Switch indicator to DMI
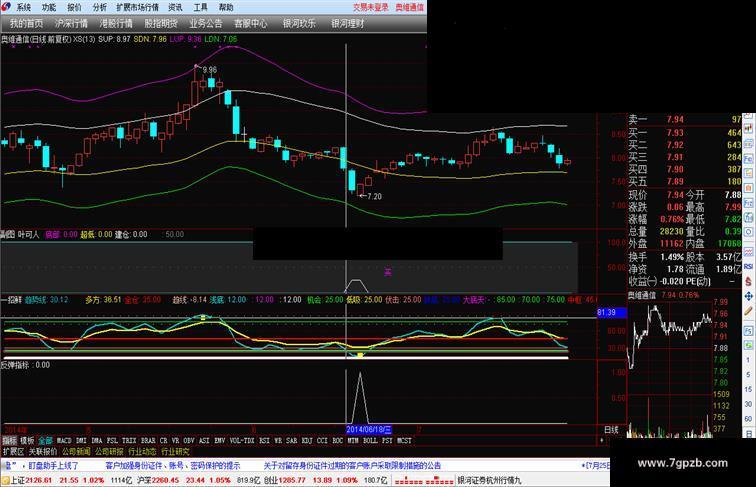756x487 pixels. tap(81, 440)
